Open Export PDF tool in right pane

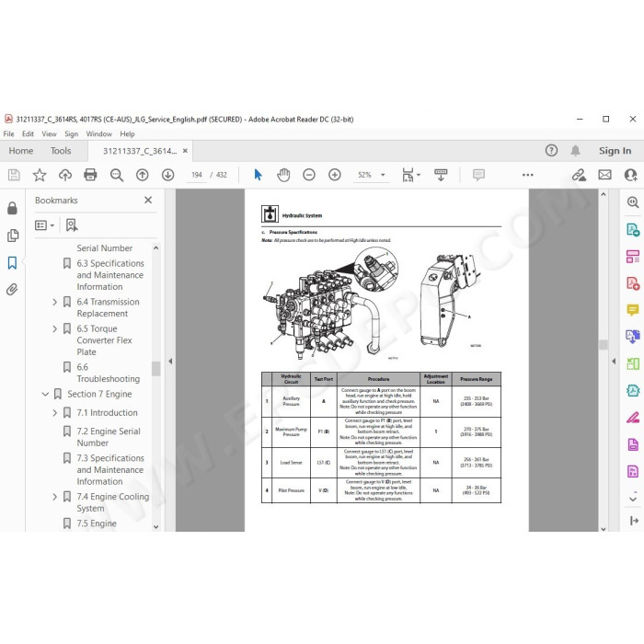coord(633,229)
